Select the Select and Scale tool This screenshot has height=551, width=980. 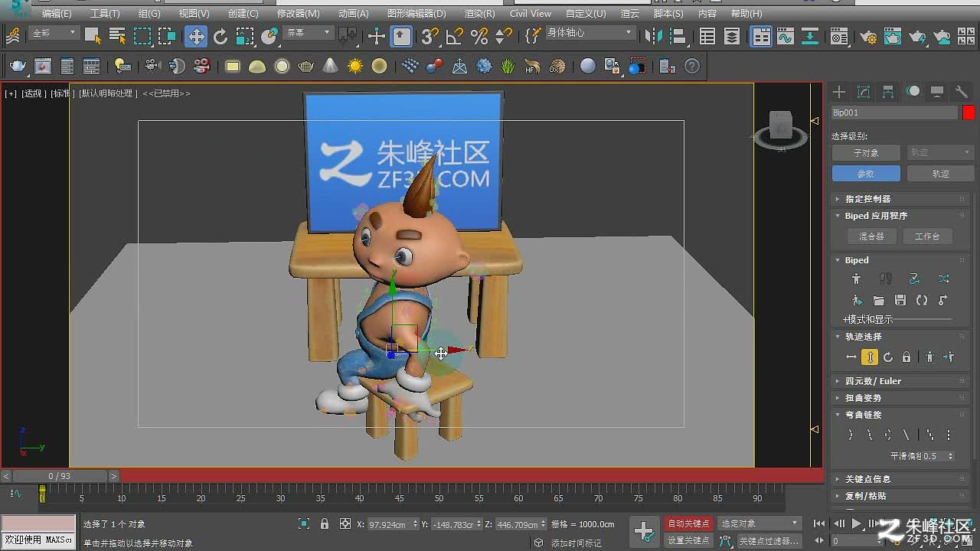click(245, 36)
